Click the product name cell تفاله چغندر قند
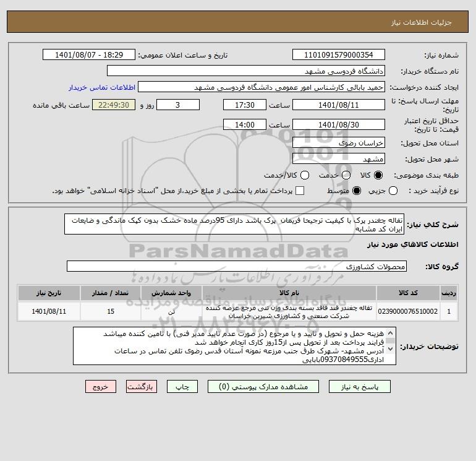The height and width of the screenshot is (461, 476). coord(289,311)
